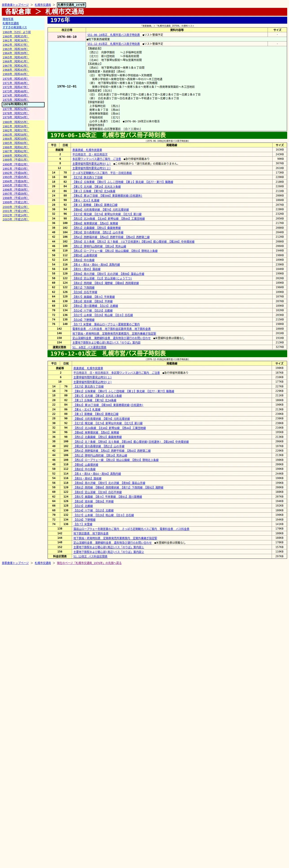The image size is (289, 868).
Task: Click the 1976-12-01 revision date cell
Action: coord(67,87)
